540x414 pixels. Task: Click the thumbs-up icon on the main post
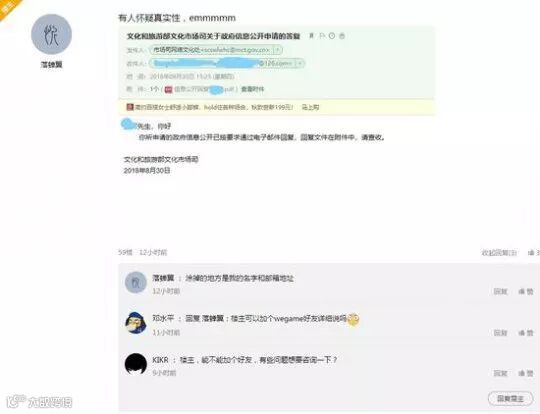pyautogui.click(x=531, y=253)
